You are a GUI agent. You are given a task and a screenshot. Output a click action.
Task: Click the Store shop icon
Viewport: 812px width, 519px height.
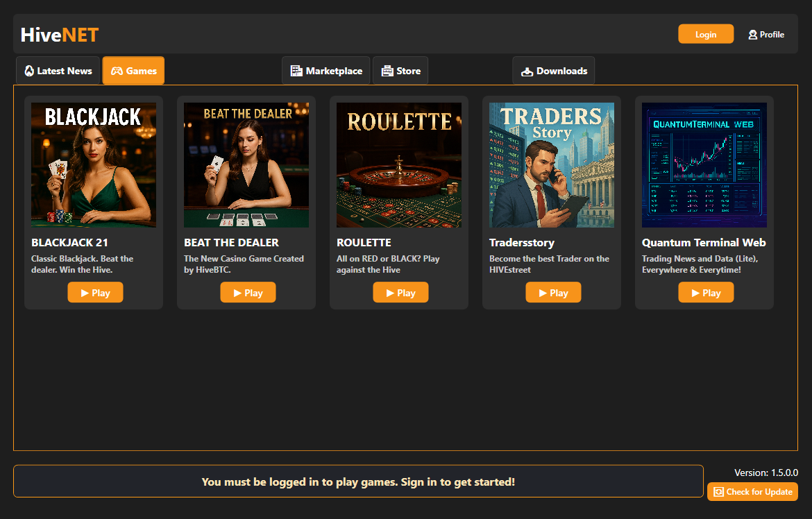387,71
